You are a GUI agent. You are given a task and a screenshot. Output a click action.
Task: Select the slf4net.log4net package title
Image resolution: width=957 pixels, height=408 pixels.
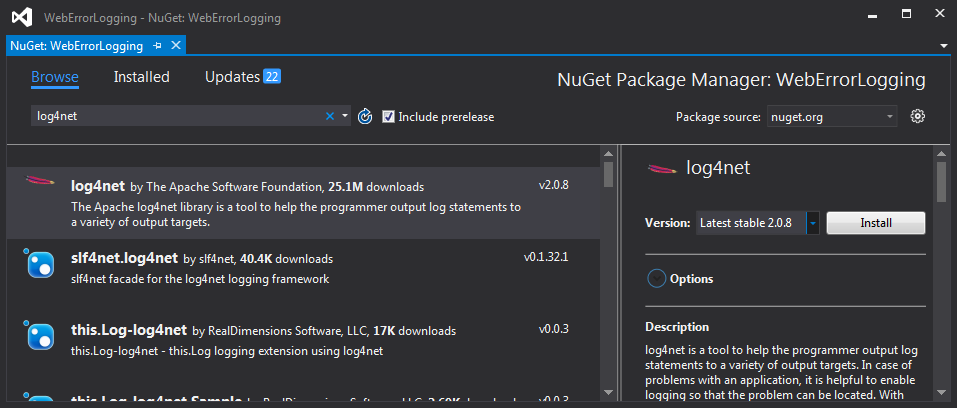pyautogui.click(x=125, y=258)
